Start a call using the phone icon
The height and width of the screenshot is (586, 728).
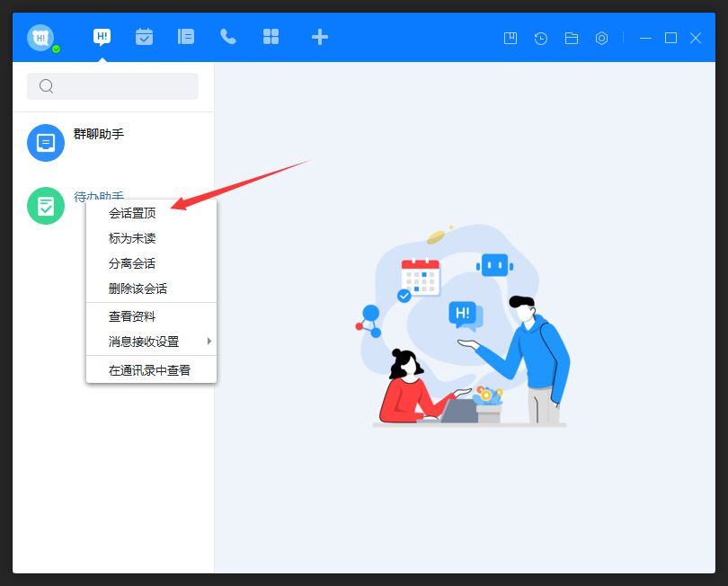(228, 37)
